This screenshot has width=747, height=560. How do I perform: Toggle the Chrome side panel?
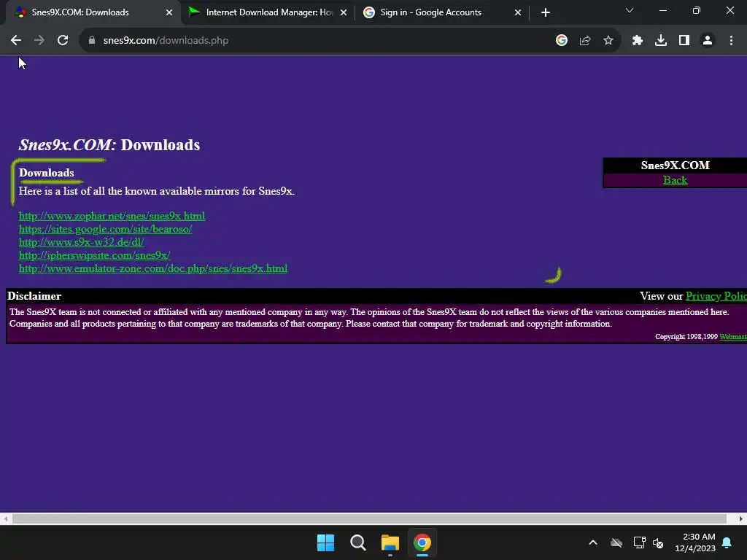point(684,41)
